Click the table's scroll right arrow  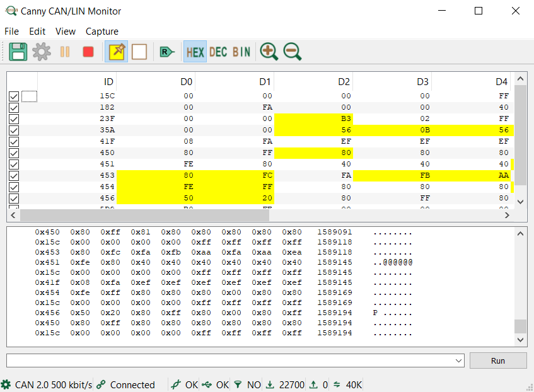pyautogui.click(x=507, y=216)
